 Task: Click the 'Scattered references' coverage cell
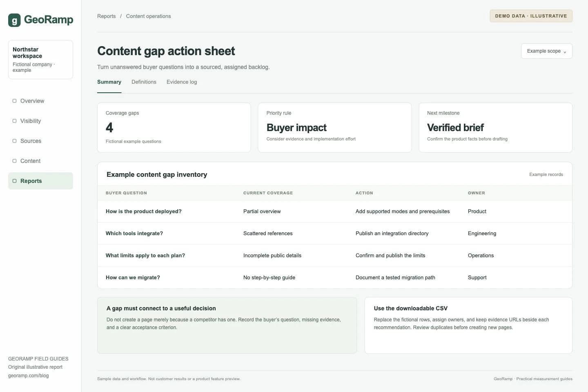[x=268, y=234]
